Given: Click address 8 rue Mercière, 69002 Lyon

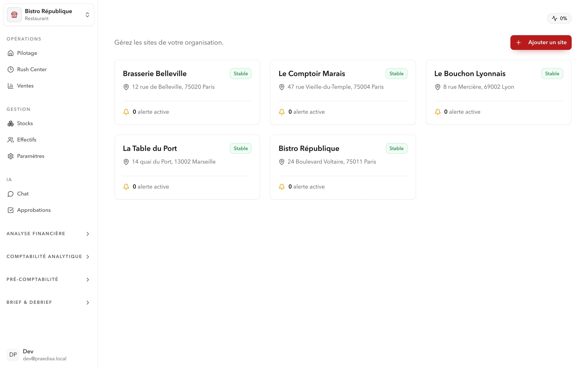Looking at the screenshot, I should point(479,87).
